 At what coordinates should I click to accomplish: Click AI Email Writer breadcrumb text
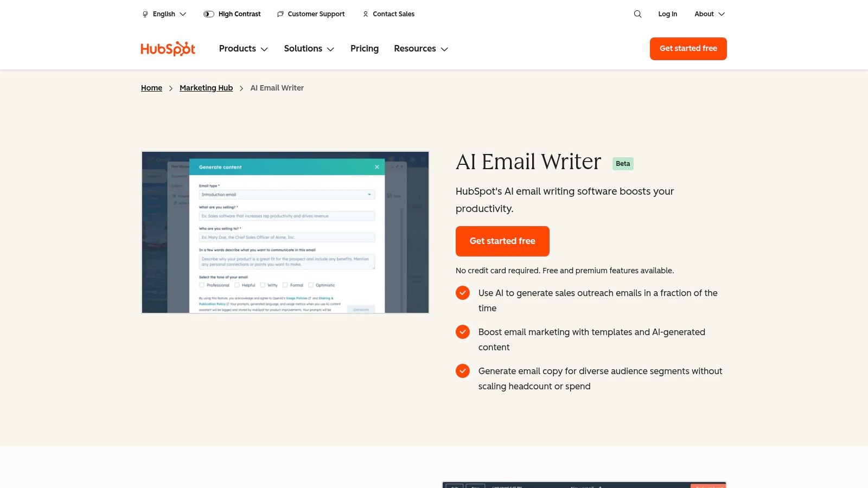[x=277, y=88]
